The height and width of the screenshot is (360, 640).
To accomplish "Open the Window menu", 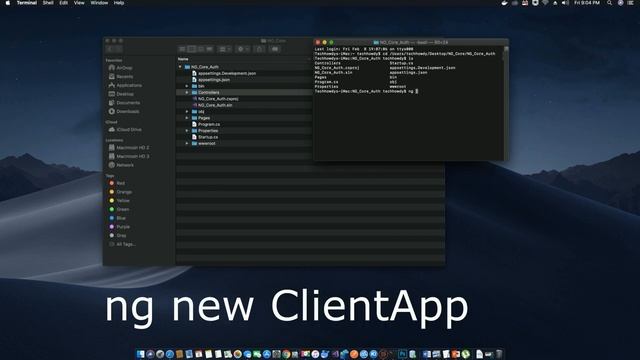I will coord(99,3).
